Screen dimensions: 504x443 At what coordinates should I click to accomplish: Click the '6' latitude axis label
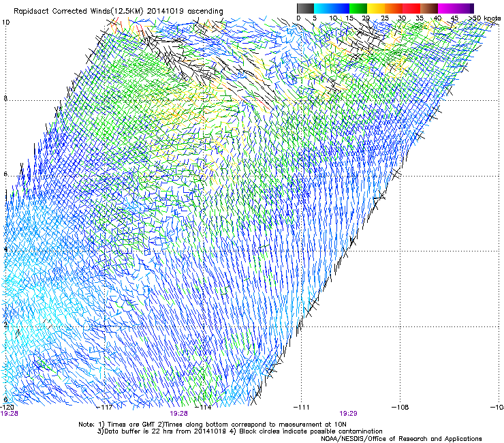5,174
